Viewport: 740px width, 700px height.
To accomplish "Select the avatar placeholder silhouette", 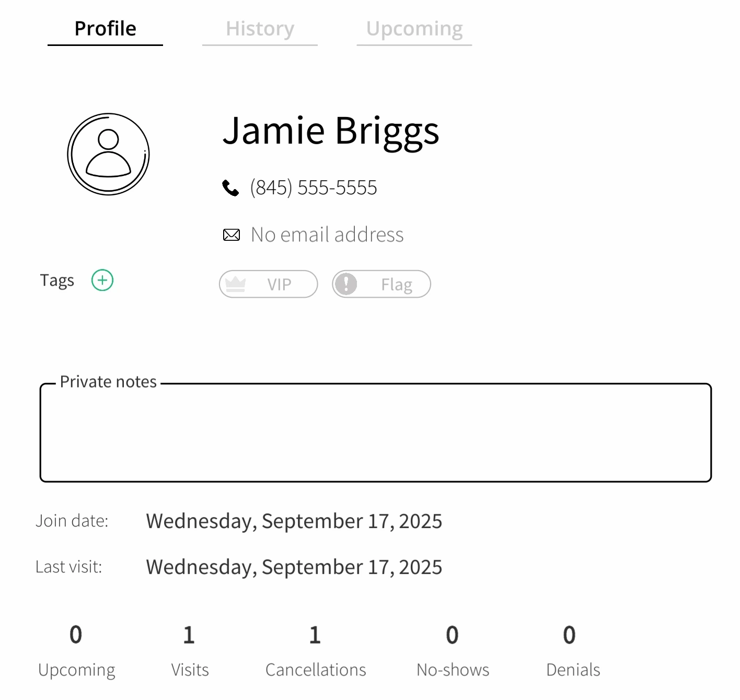I will pos(107,153).
